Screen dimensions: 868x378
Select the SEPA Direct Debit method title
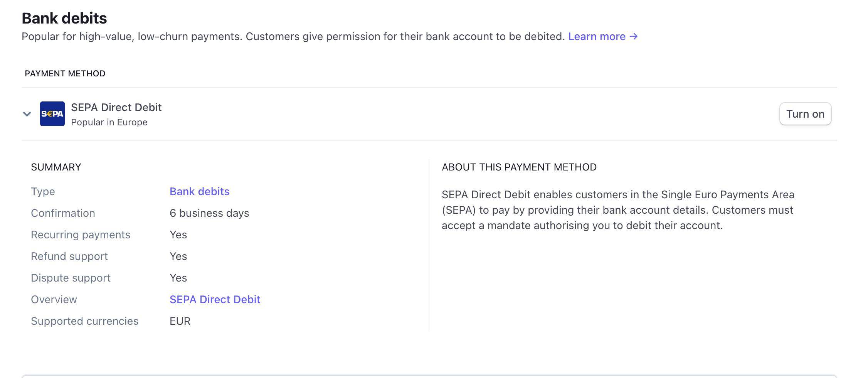tap(116, 107)
